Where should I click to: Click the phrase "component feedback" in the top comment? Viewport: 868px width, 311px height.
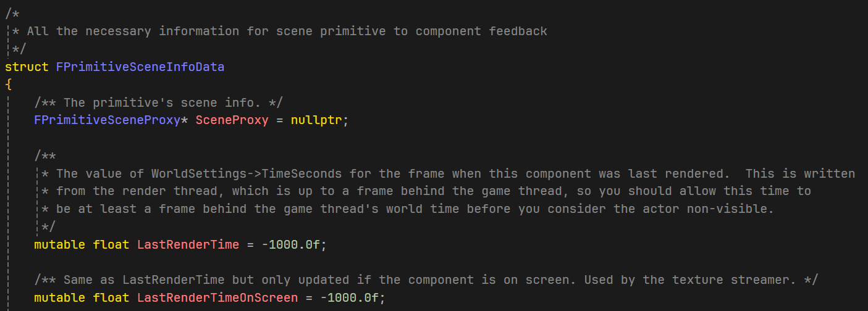coord(481,31)
